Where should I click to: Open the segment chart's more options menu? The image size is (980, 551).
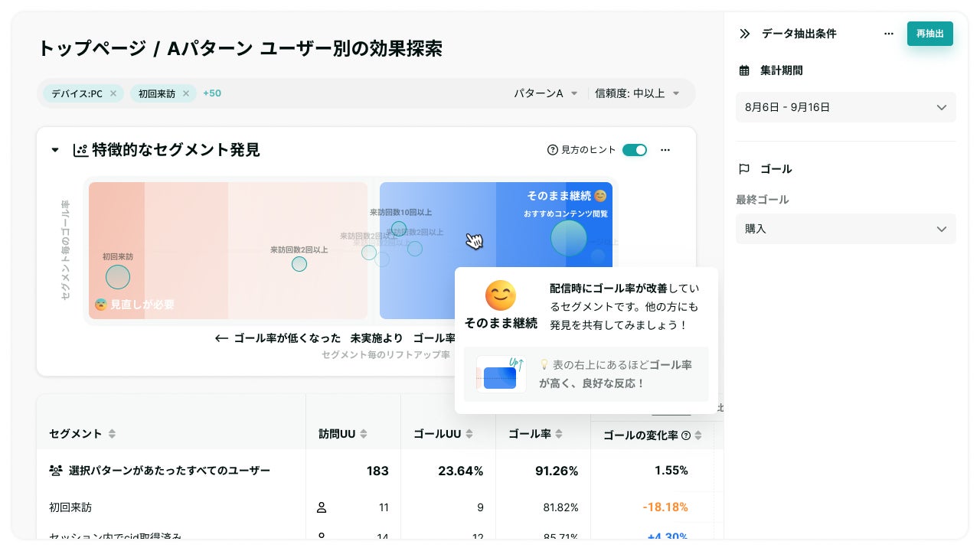tap(665, 150)
